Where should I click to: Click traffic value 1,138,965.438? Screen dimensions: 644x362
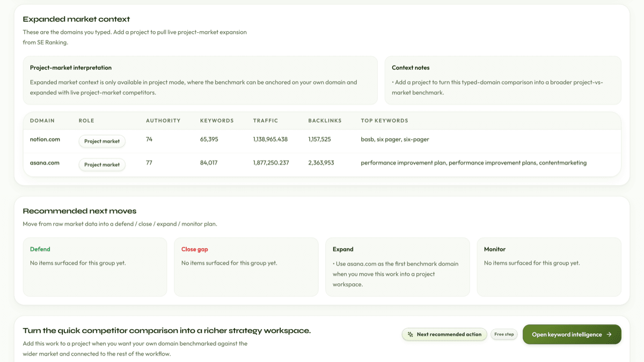click(270, 139)
